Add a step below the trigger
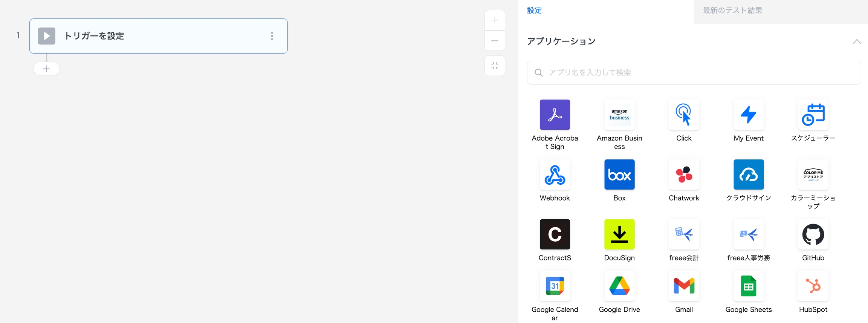868x323 pixels. click(46, 69)
